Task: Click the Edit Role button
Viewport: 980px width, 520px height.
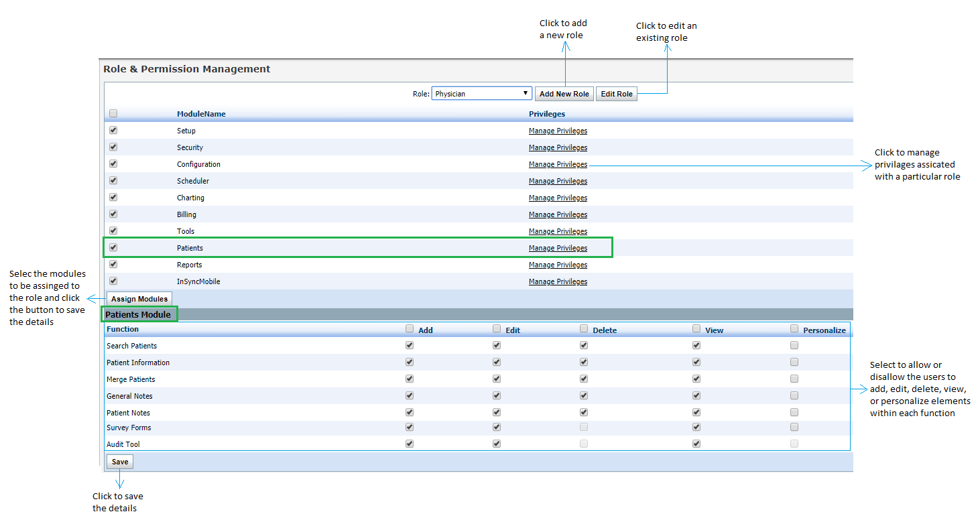Action: pos(616,94)
